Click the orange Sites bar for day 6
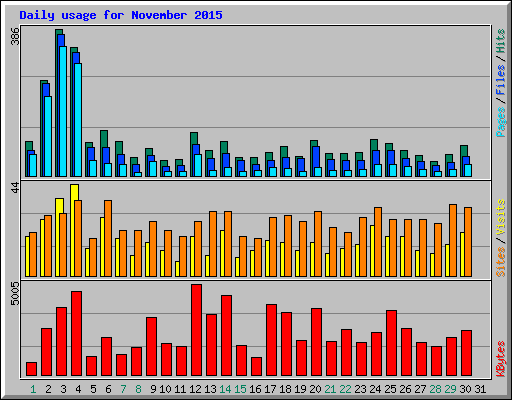This screenshot has width=512, height=400. point(108,238)
